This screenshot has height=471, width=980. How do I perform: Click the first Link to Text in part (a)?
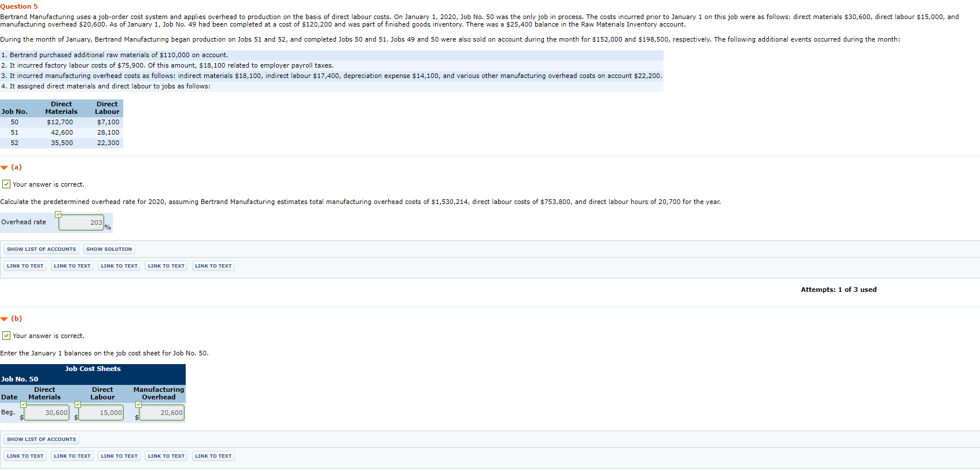25,266
